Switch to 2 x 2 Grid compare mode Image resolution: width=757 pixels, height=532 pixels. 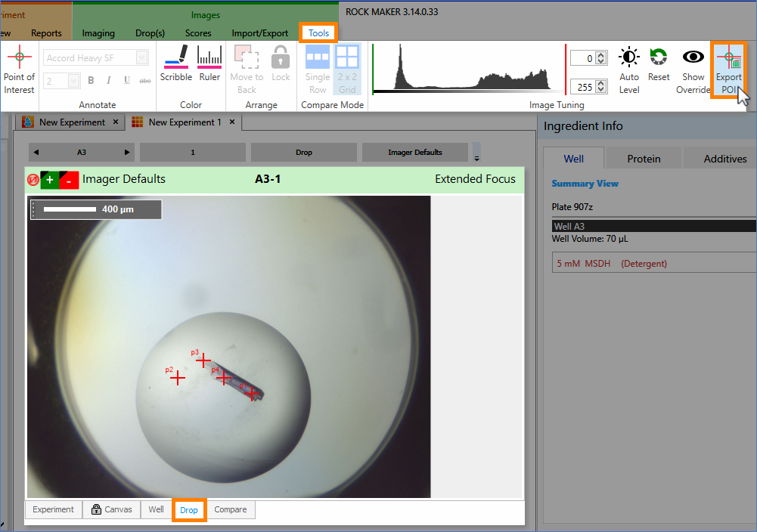[347, 70]
